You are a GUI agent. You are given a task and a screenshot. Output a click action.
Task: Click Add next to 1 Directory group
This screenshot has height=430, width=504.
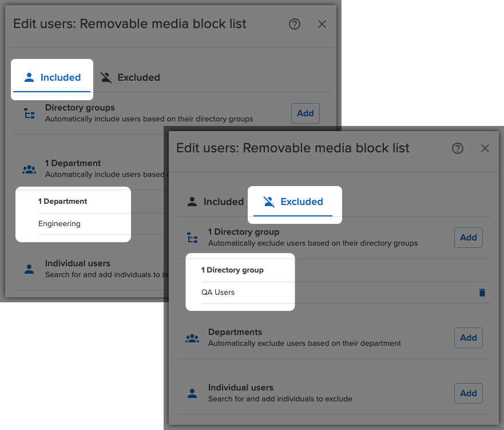click(x=468, y=237)
